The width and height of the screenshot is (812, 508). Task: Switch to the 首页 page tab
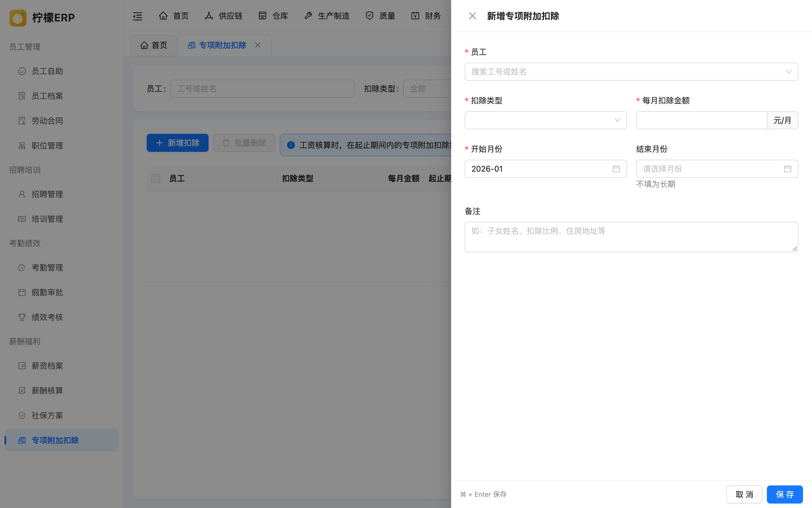click(x=154, y=45)
